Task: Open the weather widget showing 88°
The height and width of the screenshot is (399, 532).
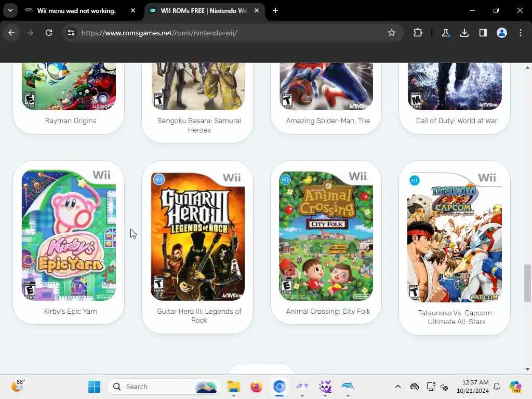Action: 18,386
